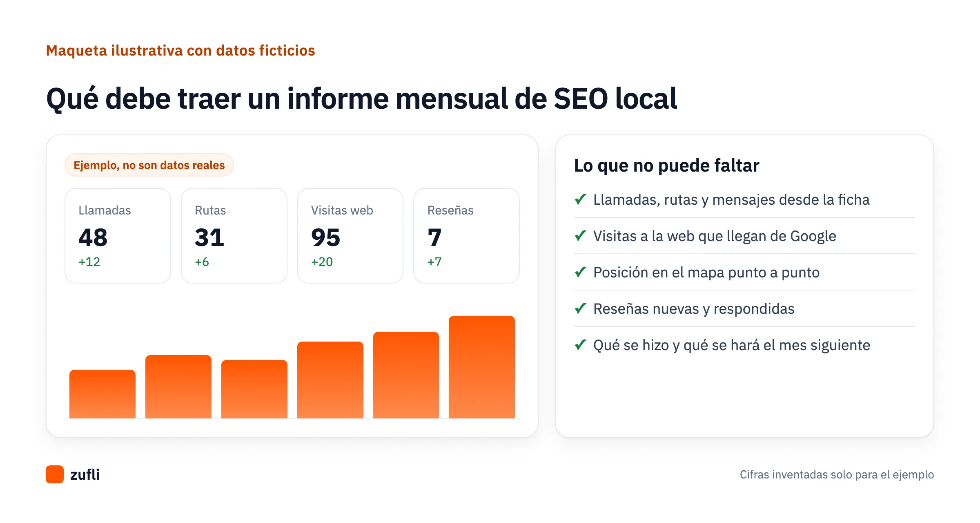Click checkmark beside 'Qué se hizo'
Image resolution: width=980 pixels, height=523 pixels.
pos(580,345)
